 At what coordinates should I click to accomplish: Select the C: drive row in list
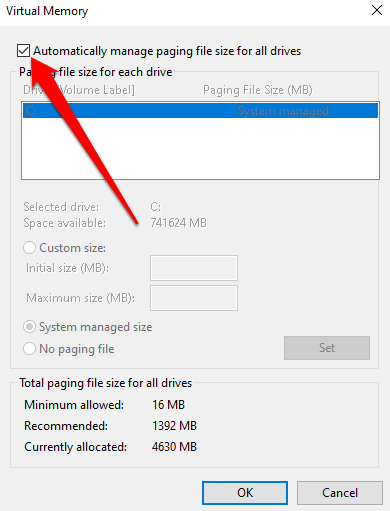[x=200, y=111]
